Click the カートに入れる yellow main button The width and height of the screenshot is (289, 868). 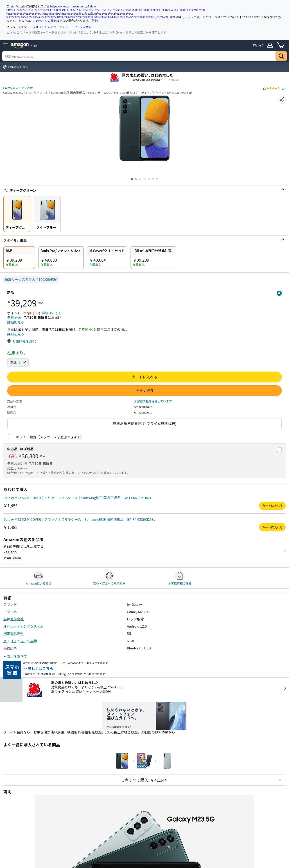(x=144, y=377)
